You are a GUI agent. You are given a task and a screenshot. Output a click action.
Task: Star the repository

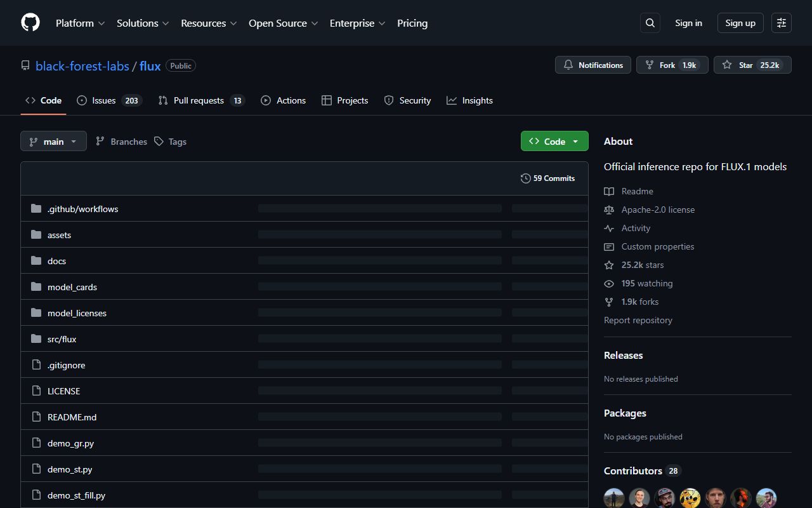[752, 65]
